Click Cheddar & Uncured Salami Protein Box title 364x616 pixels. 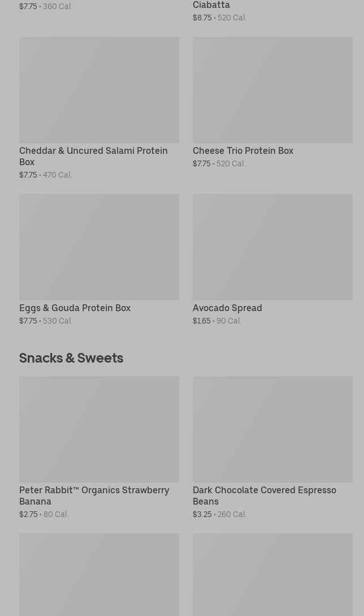pos(93,156)
